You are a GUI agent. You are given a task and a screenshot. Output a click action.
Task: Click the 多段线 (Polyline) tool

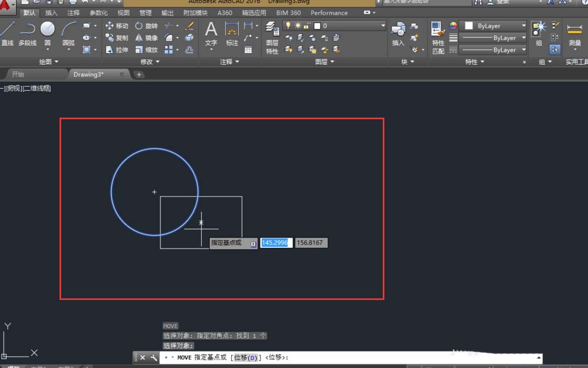(x=27, y=32)
